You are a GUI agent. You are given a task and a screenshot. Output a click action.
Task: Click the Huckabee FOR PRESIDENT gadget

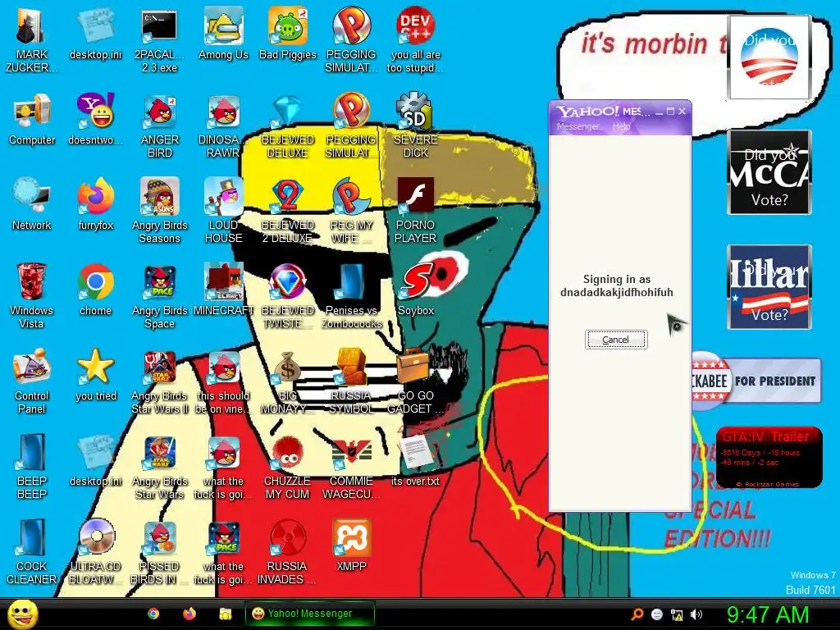point(756,381)
